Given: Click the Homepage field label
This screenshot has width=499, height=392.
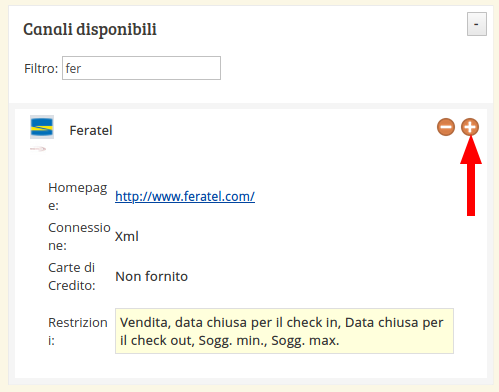Looking at the screenshot, I should (x=77, y=196).
